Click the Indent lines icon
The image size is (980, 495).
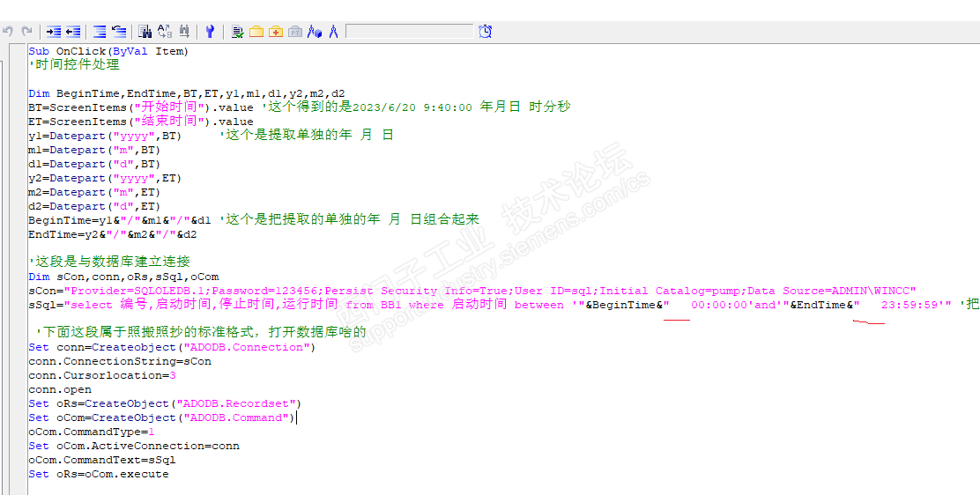coord(54,31)
